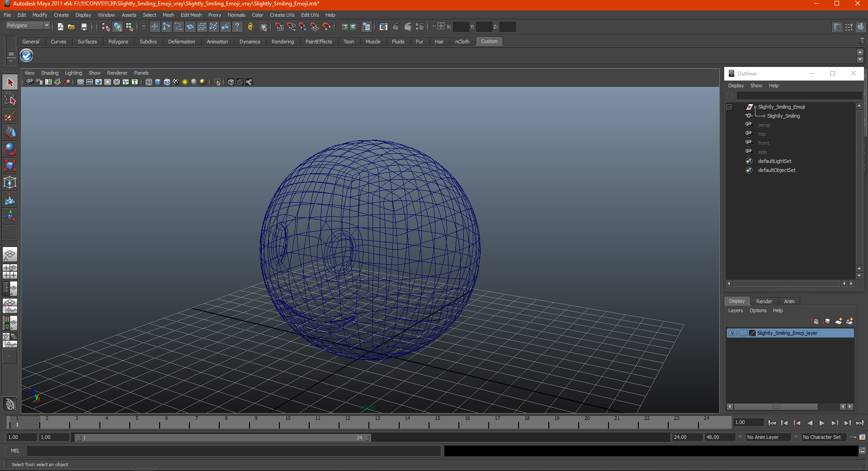Open the viewport Lighting menu
Screen dimensions: 868x471
[x=73, y=73]
